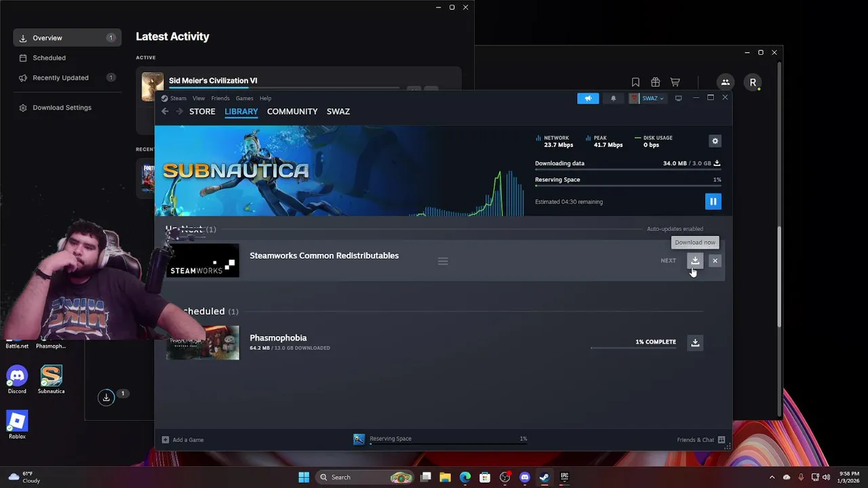The image size is (868, 488).
Task: Click the Downloading data progress bar
Action: (x=627, y=169)
